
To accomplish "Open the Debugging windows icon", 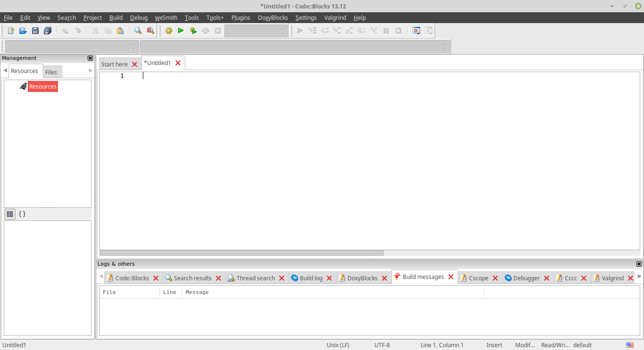I will click(x=416, y=31).
